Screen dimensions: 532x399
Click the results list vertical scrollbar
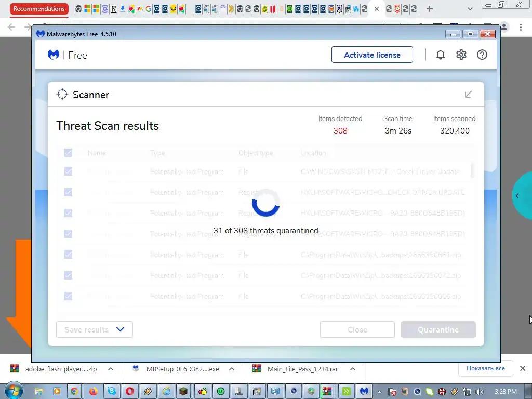(x=472, y=170)
